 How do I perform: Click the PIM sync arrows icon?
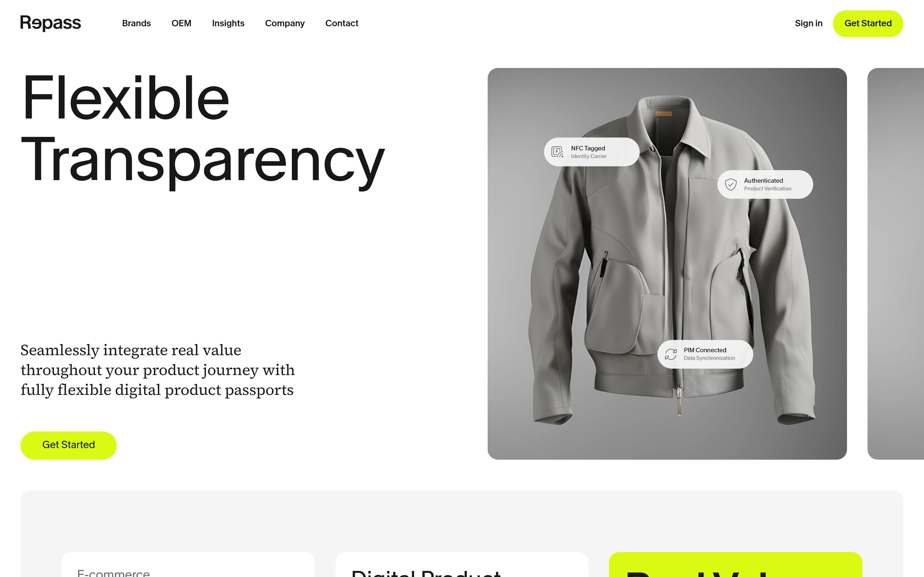tap(671, 354)
